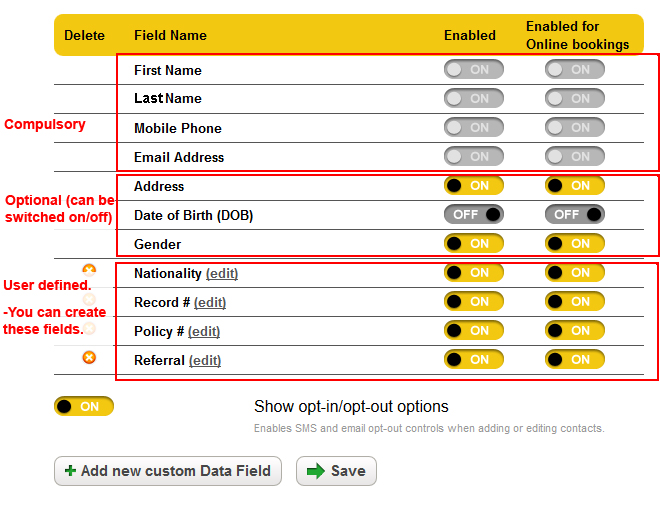This screenshot has width=660, height=506.
Task: Add new custom Data Field
Action: pos(168,471)
